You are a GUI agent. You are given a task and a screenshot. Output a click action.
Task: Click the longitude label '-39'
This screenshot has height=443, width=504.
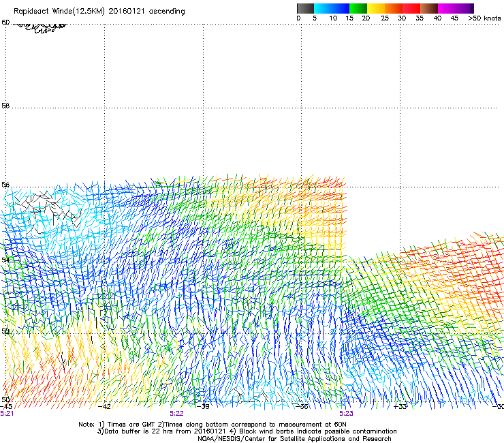(x=203, y=406)
